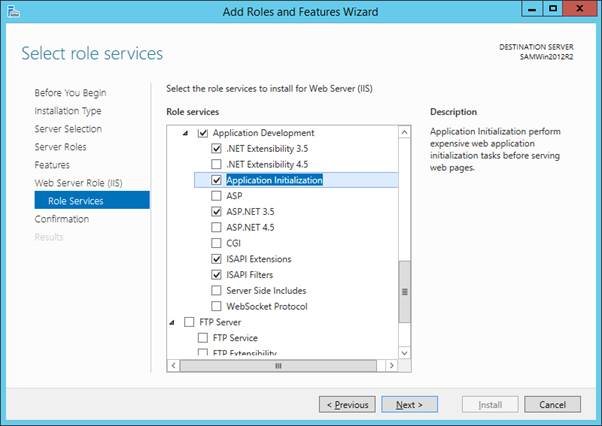
Task: Click the scroll up arrow of role list
Action: [x=404, y=132]
